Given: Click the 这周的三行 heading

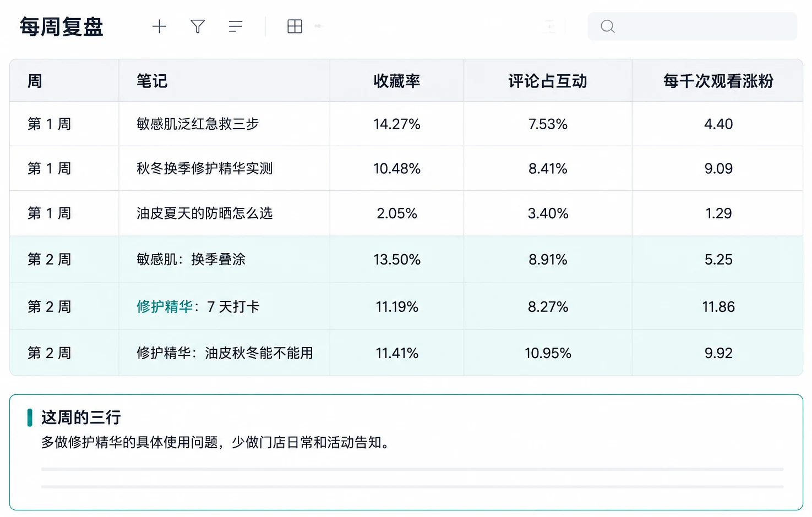Looking at the screenshot, I should point(81,417).
